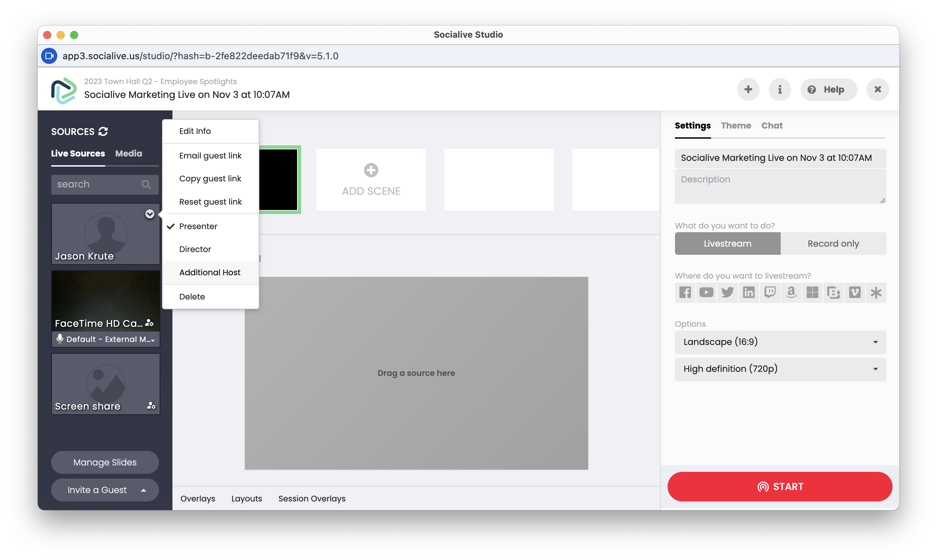The width and height of the screenshot is (937, 560).
Task: Select YouTube as livestream destination
Action: point(706,292)
